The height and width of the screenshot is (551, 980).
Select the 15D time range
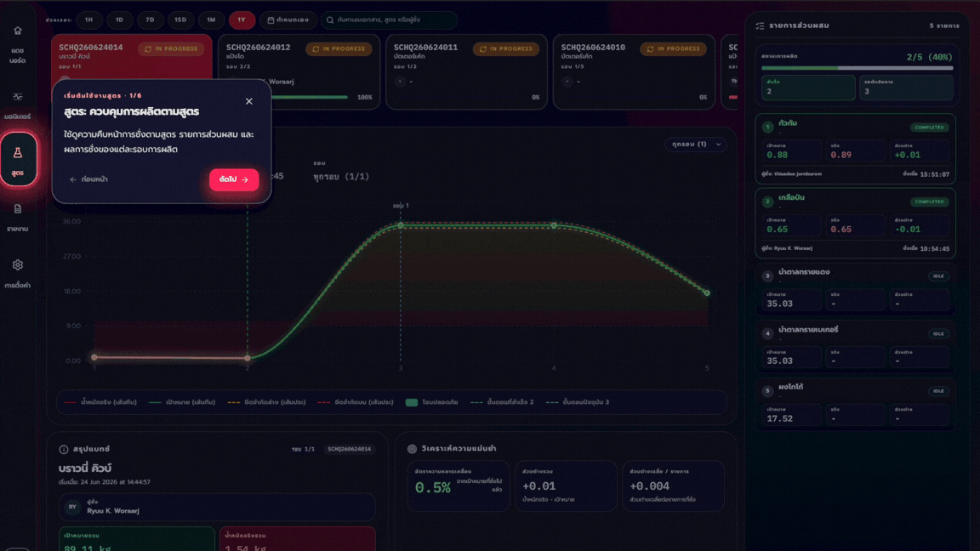click(x=180, y=20)
